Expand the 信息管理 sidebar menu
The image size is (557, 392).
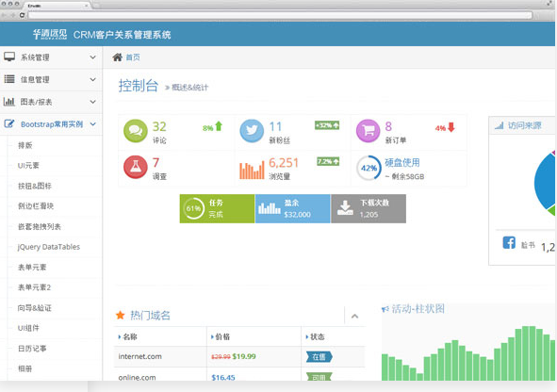pyautogui.click(x=51, y=79)
